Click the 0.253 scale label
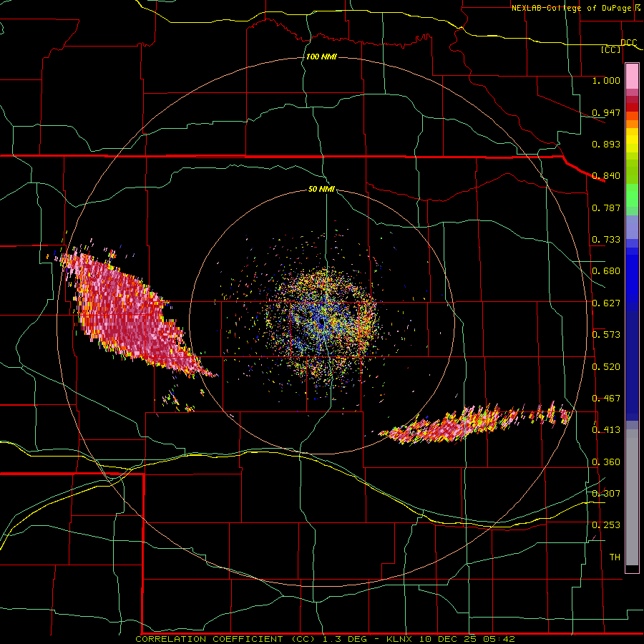The image size is (644, 644). (x=606, y=525)
